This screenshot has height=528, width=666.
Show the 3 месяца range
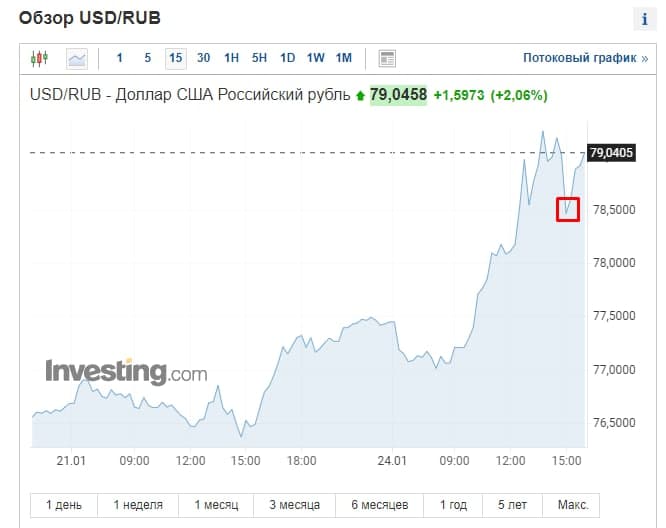point(292,504)
